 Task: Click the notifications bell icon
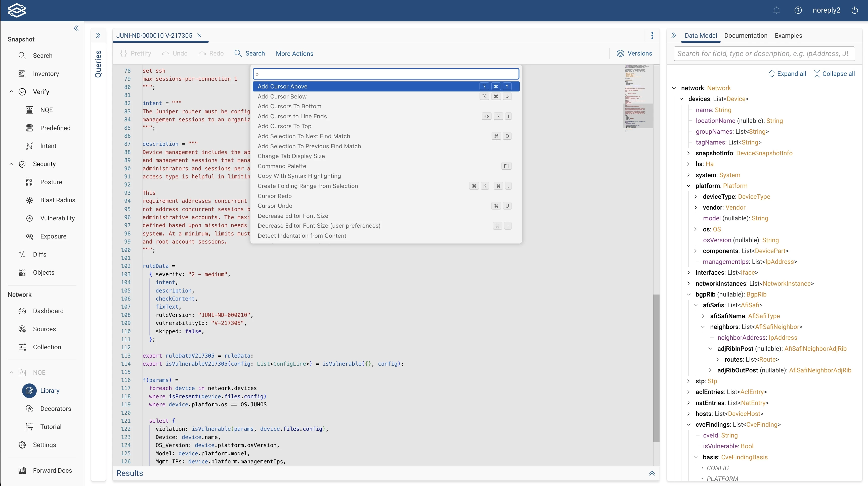776,10
